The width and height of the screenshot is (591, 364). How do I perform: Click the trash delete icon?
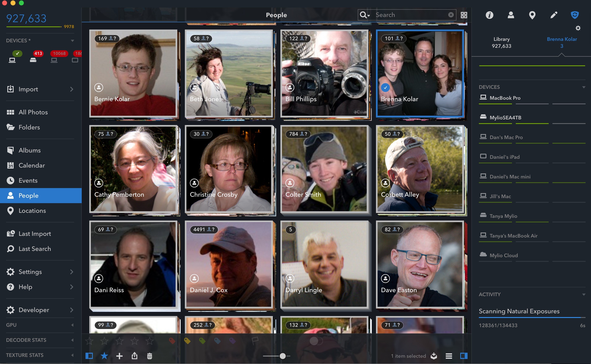coord(150,356)
